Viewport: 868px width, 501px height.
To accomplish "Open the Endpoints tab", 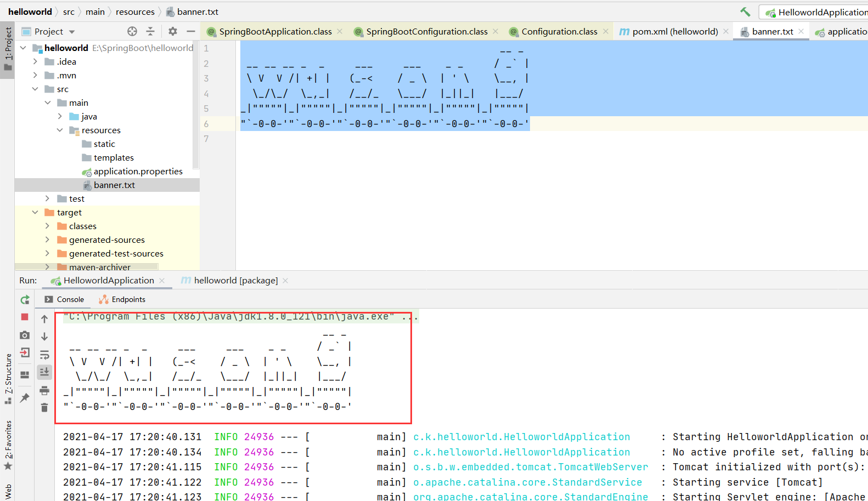I will pyautogui.click(x=122, y=299).
